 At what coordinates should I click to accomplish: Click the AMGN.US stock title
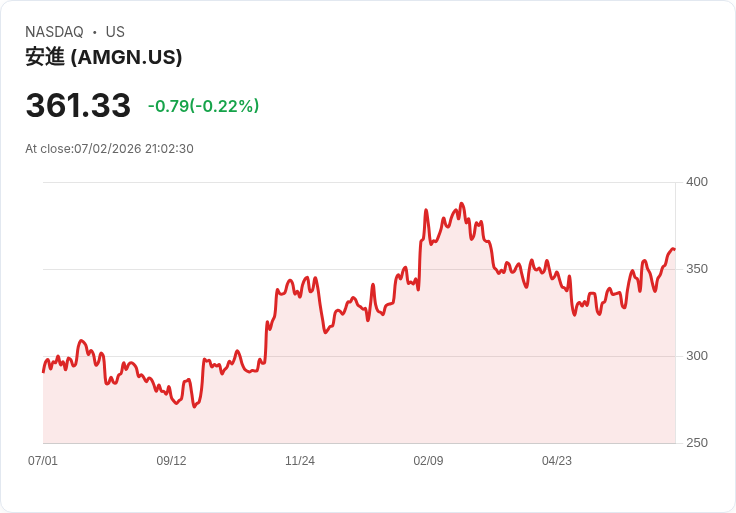click(x=104, y=57)
